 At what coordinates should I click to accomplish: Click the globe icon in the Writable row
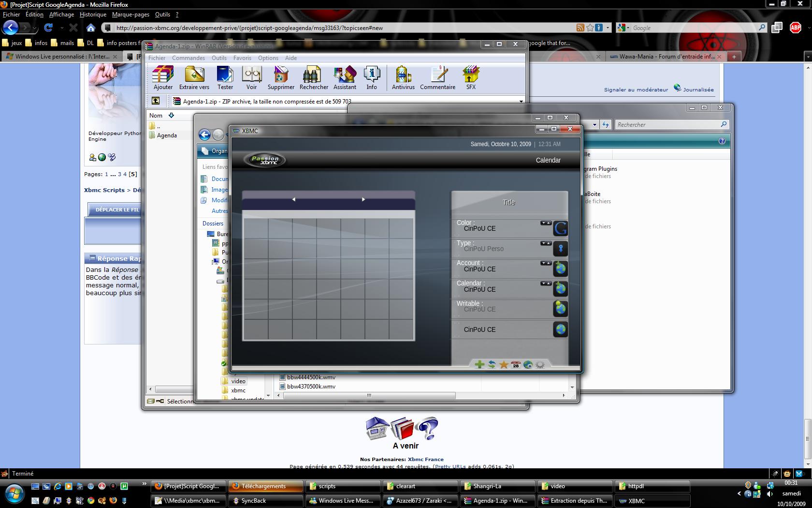tap(560, 309)
